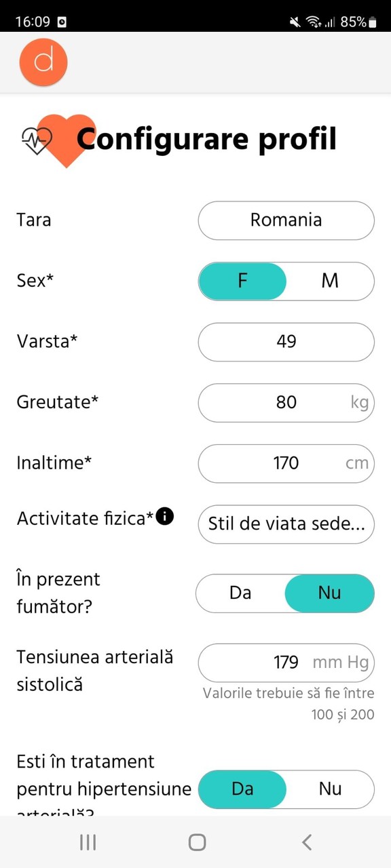Tap the Android home button icon
This screenshot has height=868, width=391.
click(197, 842)
